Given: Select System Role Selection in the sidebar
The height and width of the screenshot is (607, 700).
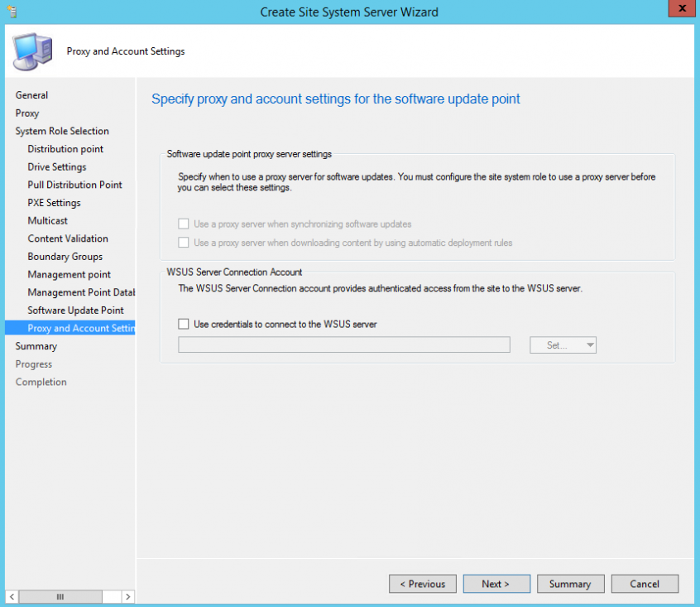Looking at the screenshot, I should coord(61,131).
